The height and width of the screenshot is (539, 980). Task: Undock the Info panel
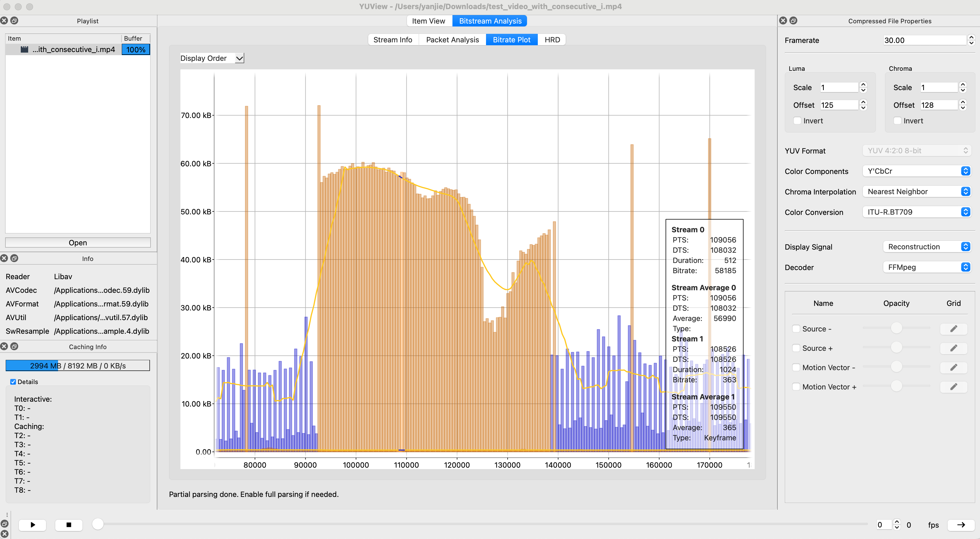tap(15, 258)
